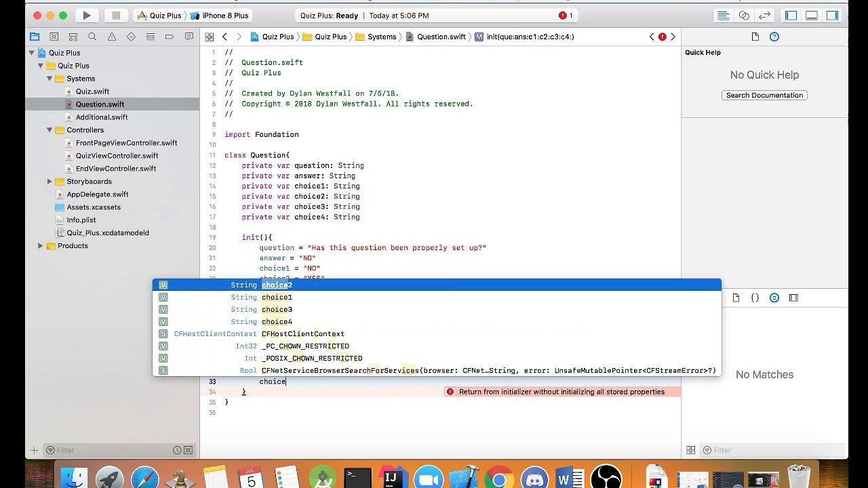Focus the library Filter field
868x488 pixels.
(773, 450)
